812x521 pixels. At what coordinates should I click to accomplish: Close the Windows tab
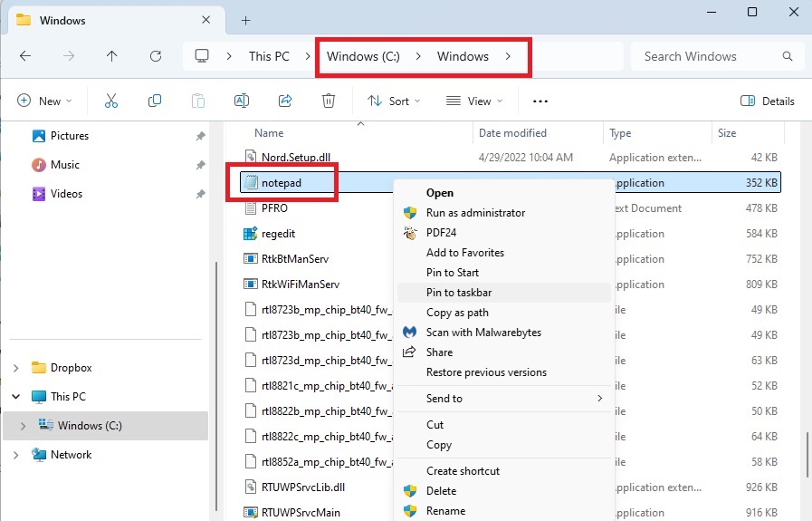coord(206,20)
